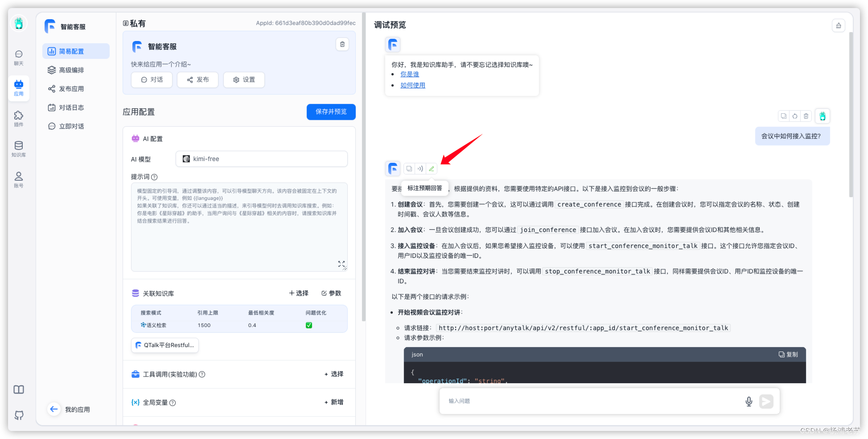Start voice input with the microphone icon

tap(749, 401)
